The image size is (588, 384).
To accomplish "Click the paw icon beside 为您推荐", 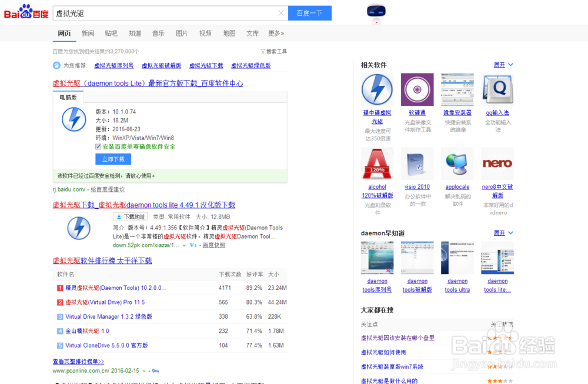I will tap(56, 65).
